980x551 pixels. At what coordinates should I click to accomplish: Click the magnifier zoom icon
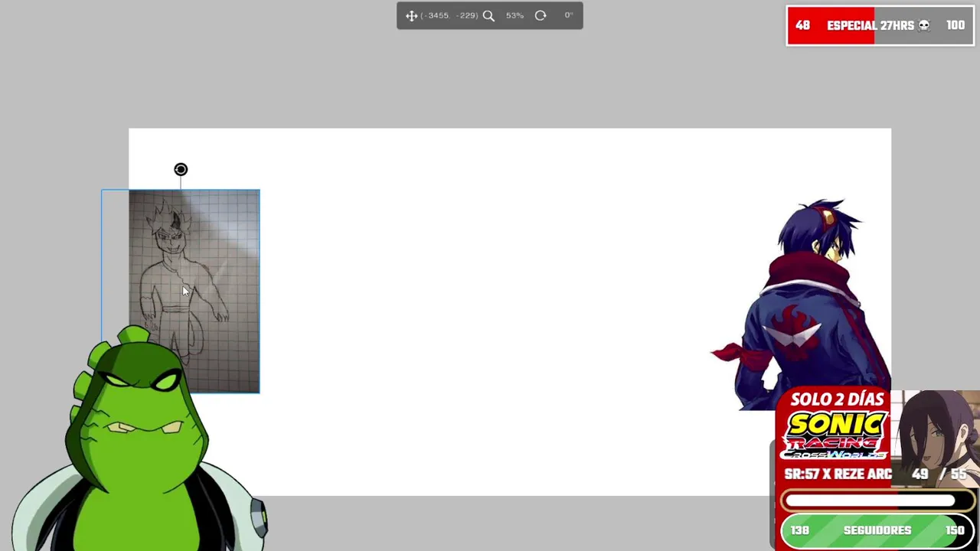coord(488,15)
